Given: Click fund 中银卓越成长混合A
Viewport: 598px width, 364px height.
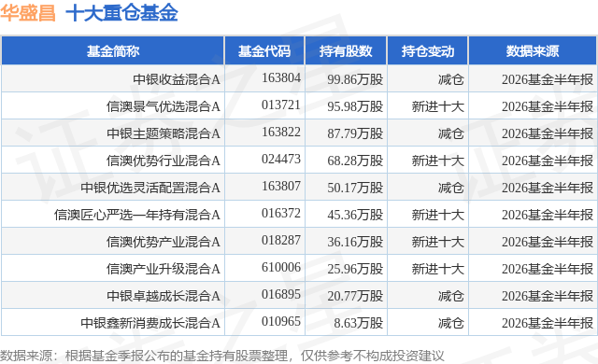Looking at the screenshot, I should [x=164, y=296].
